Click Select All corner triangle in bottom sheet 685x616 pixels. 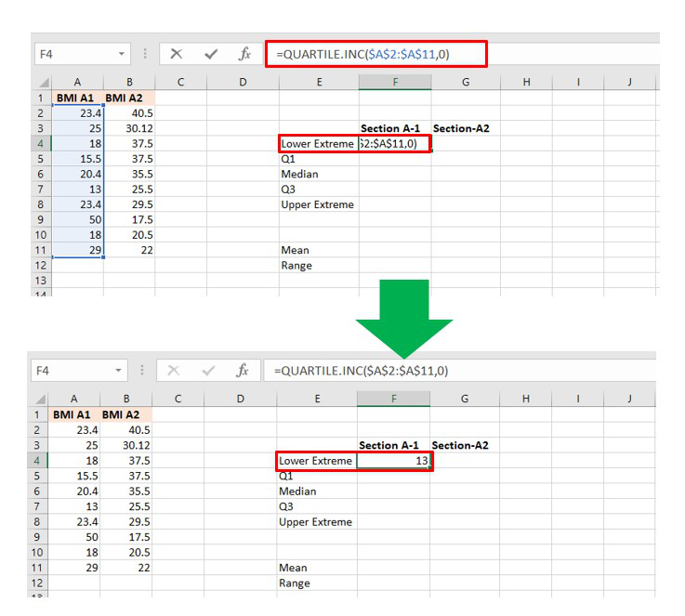[41, 399]
